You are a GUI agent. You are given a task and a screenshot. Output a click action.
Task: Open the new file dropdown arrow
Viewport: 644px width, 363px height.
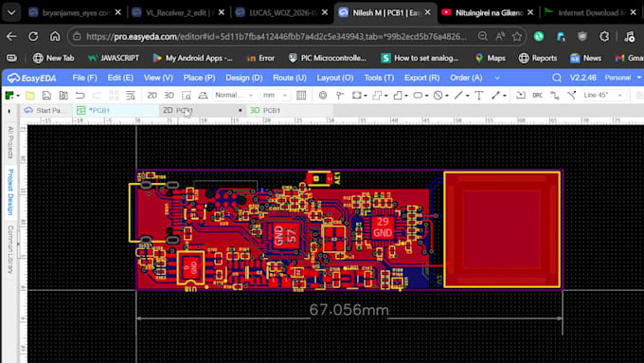(x=18, y=96)
